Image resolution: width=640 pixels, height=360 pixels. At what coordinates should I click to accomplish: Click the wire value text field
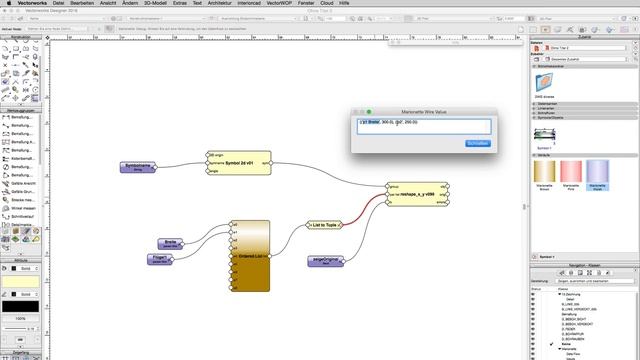point(424,127)
